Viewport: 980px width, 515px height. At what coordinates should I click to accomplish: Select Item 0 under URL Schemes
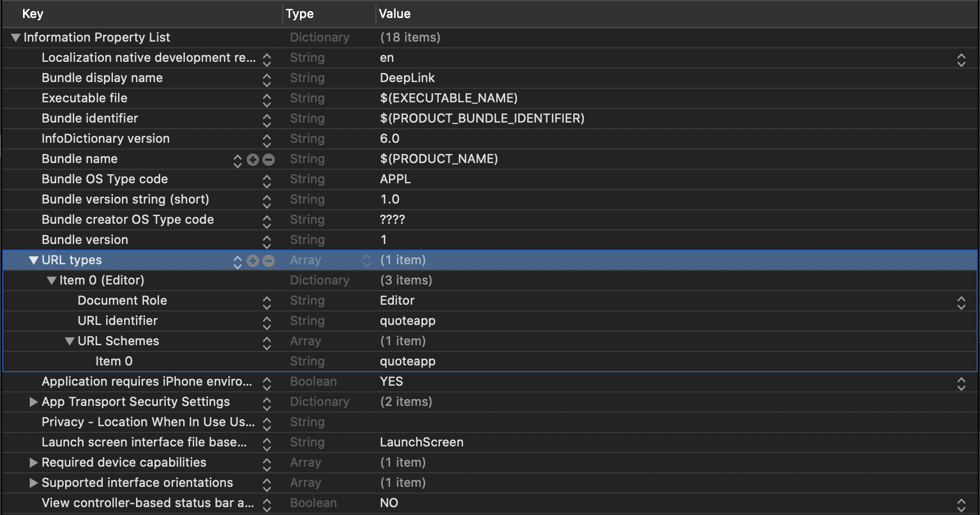114,362
